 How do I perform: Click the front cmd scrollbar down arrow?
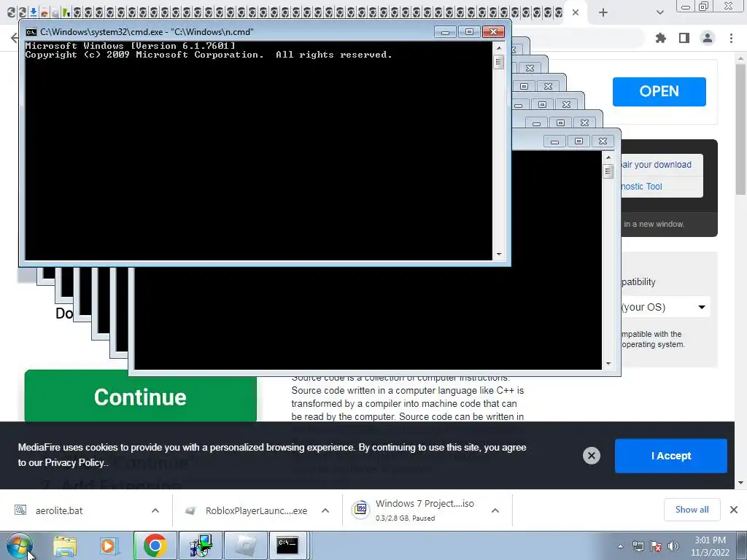[x=499, y=254]
